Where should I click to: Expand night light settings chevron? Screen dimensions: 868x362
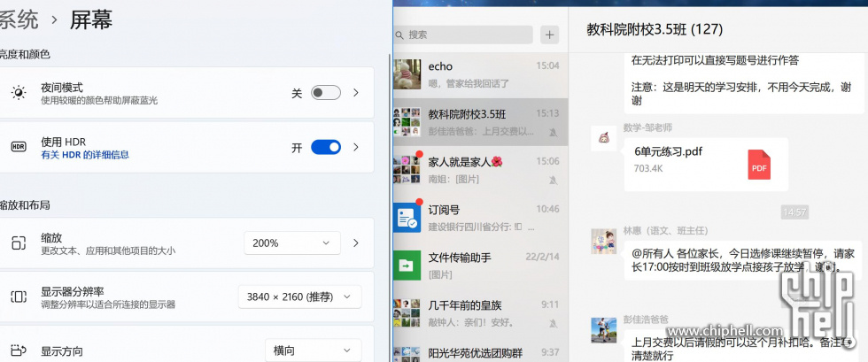click(x=356, y=93)
